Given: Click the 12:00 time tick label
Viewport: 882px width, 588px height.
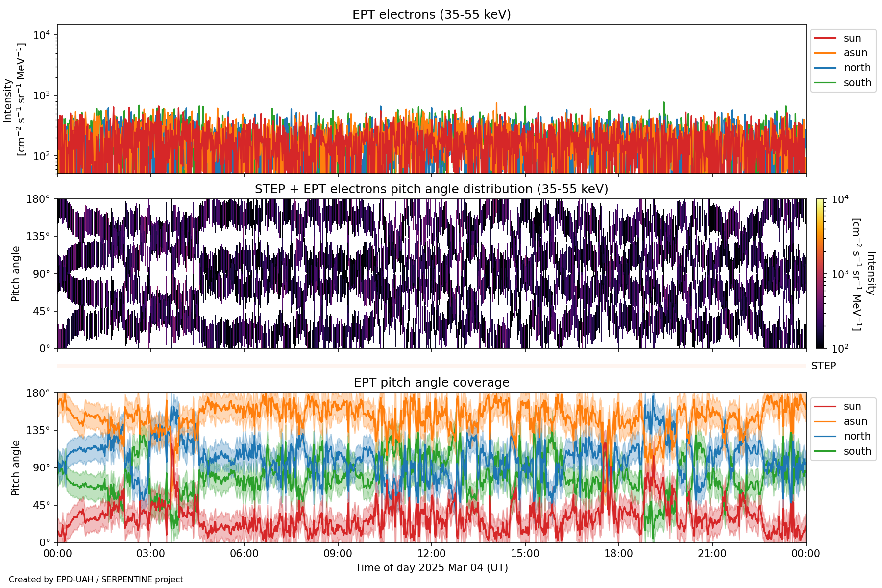Looking at the screenshot, I should (x=431, y=554).
